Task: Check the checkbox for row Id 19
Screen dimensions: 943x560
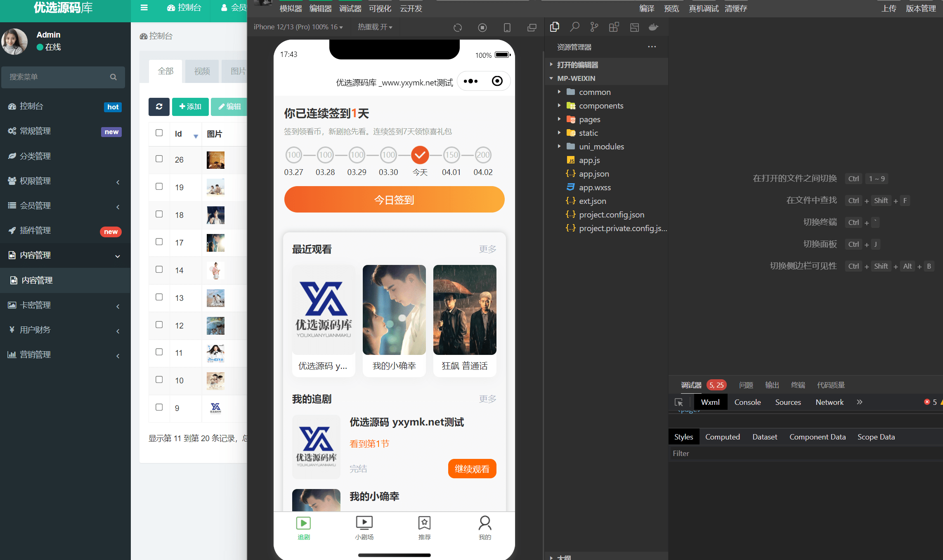Action: (x=159, y=187)
